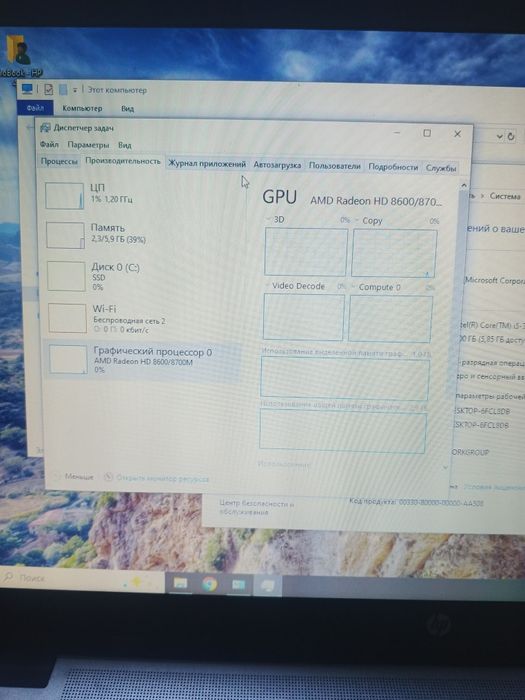The width and height of the screenshot is (525, 700).
Task: Go to the Пользователи tab
Action: click(335, 166)
